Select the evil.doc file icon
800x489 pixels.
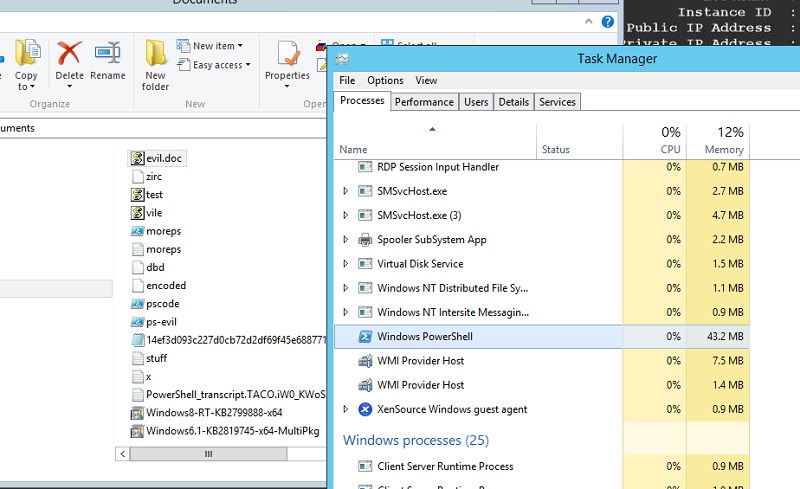(x=138, y=158)
